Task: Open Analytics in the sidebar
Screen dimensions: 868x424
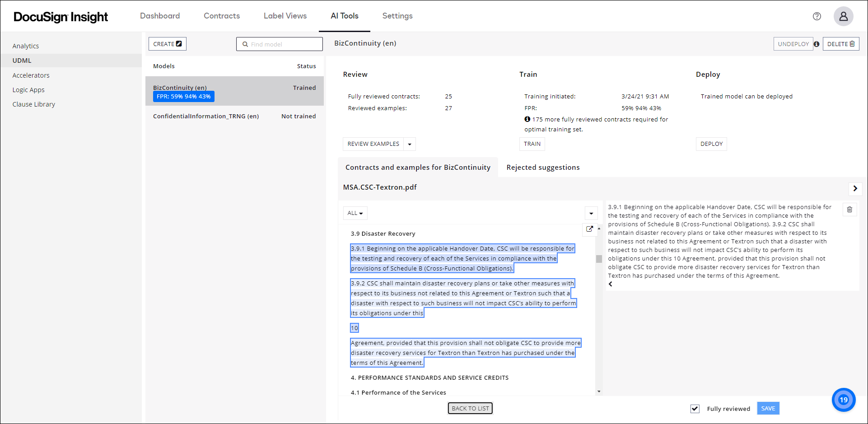Action: click(x=26, y=46)
